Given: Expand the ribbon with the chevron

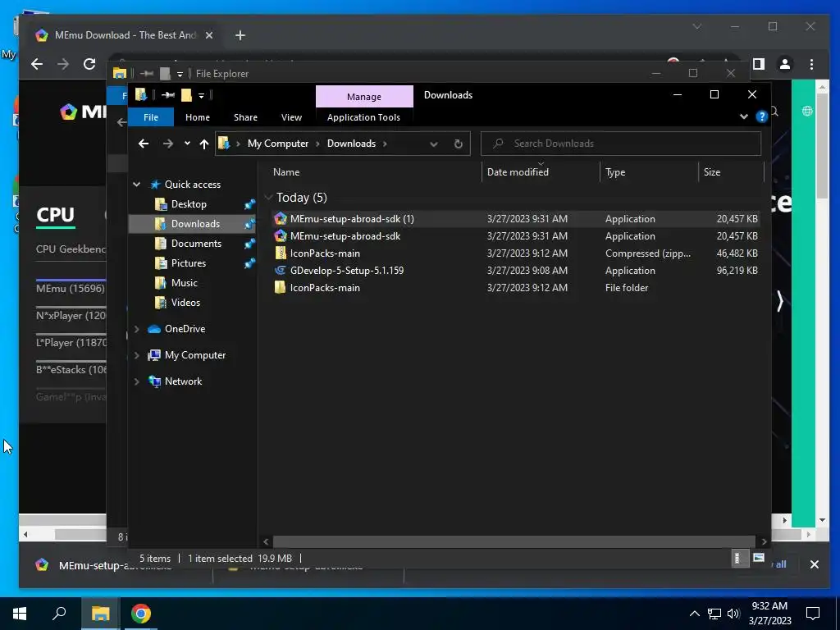Looking at the screenshot, I should click(x=743, y=116).
